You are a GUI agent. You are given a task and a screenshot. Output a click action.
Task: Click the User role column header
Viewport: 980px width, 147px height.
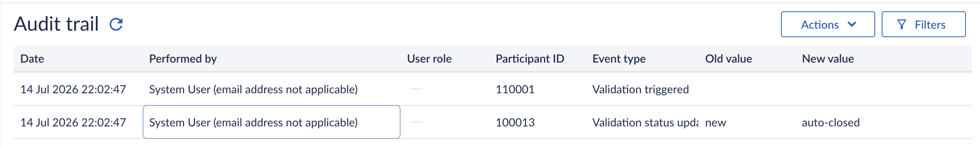click(429, 59)
